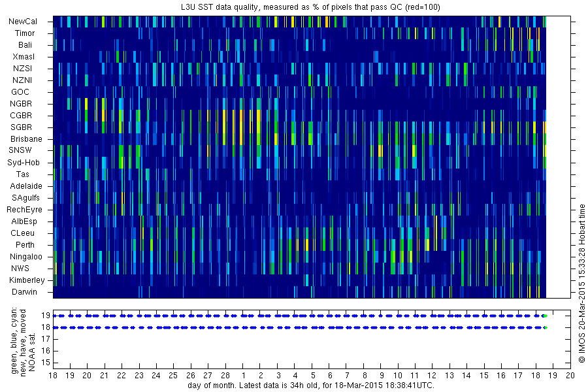Click the Timor row label
The image size is (588, 392).
[x=25, y=33]
